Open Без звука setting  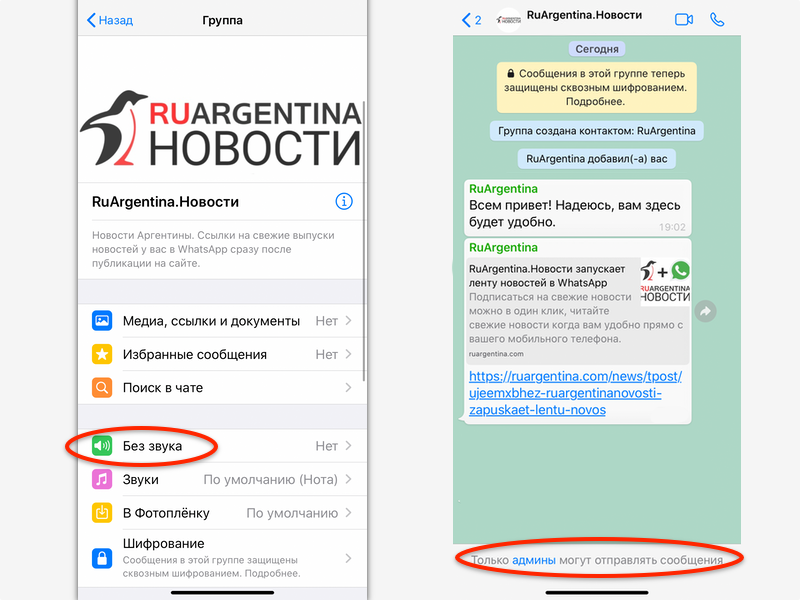[x=222, y=446]
